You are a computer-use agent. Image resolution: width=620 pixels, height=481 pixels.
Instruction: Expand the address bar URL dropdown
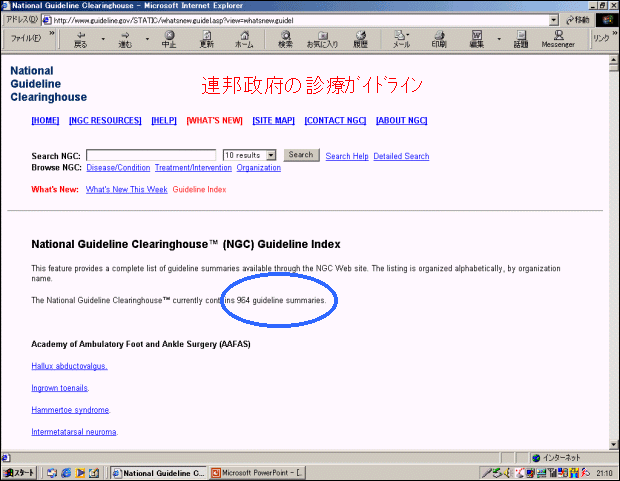click(554, 20)
